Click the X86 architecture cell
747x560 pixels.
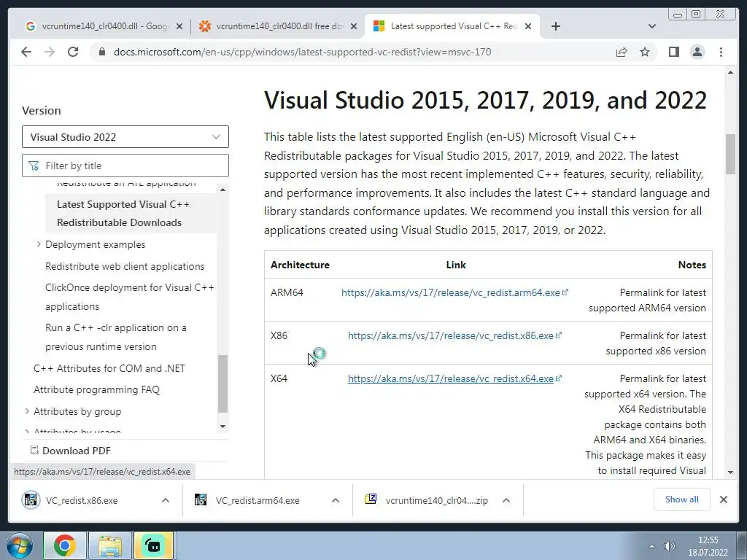pyautogui.click(x=279, y=335)
